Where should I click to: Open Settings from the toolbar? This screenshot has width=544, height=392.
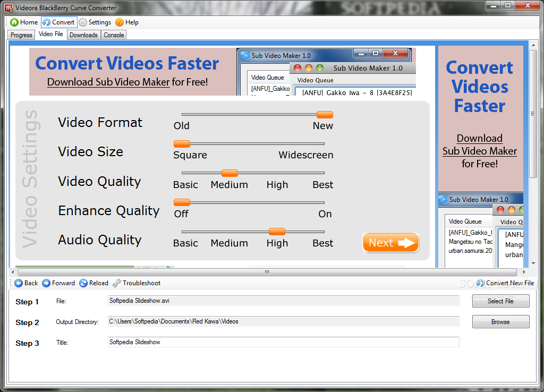tap(95, 22)
